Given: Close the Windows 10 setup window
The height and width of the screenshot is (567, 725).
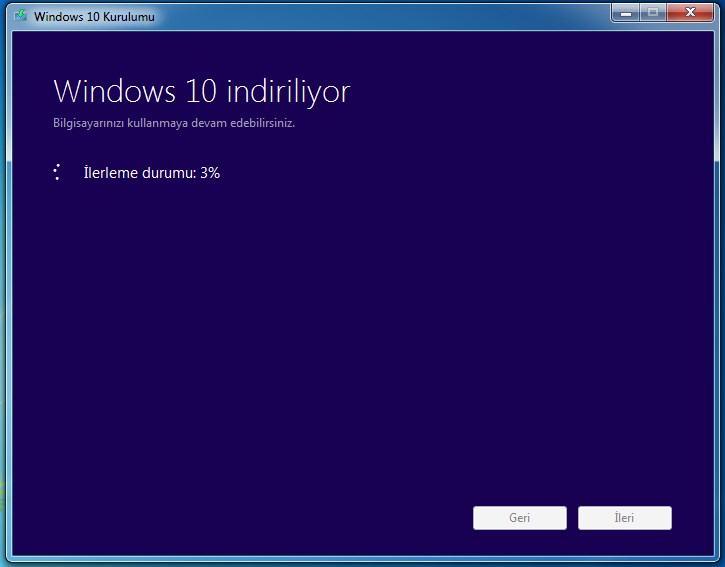Looking at the screenshot, I should (x=690, y=12).
